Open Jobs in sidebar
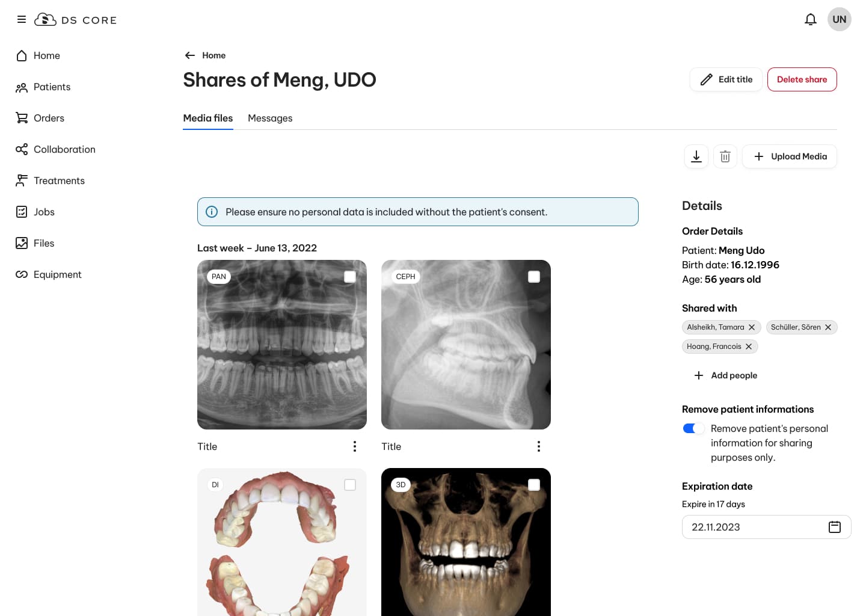Image resolution: width=866 pixels, height=616 pixels. [x=35, y=212]
